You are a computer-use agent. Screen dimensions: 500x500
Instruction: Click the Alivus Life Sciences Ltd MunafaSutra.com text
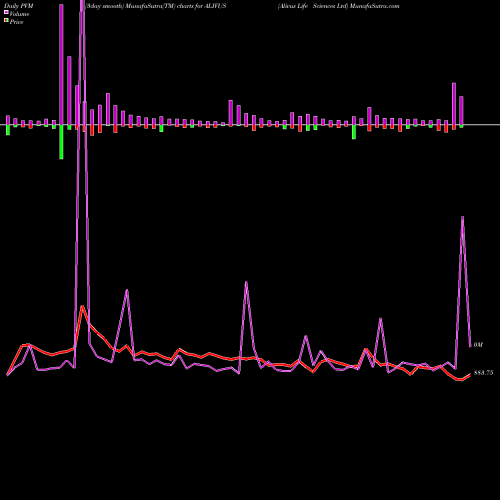tap(339, 6)
